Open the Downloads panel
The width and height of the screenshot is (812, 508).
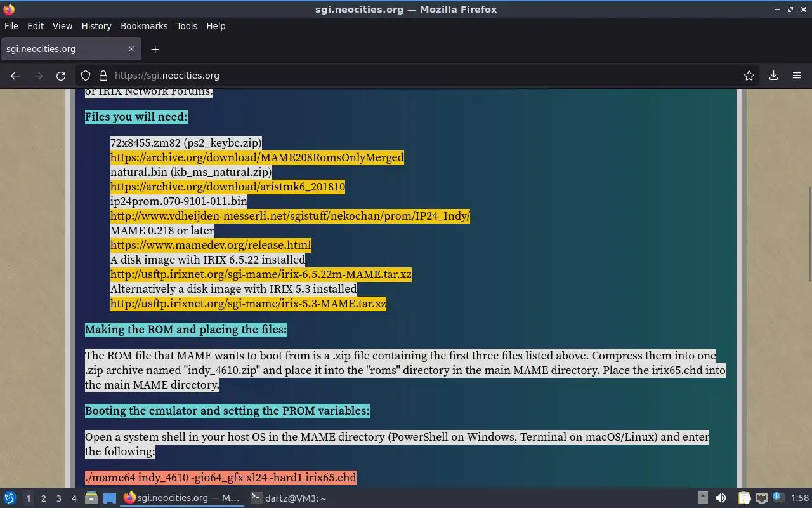pos(774,76)
